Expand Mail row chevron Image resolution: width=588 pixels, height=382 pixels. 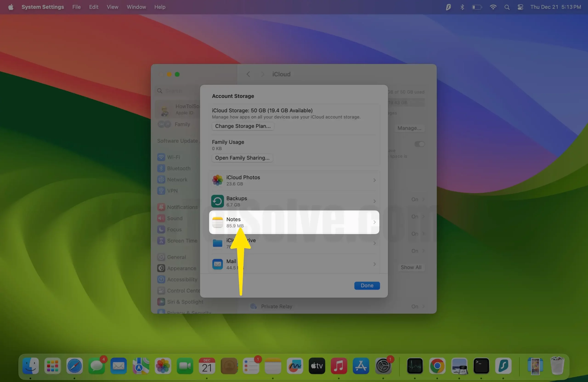click(x=375, y=264)
